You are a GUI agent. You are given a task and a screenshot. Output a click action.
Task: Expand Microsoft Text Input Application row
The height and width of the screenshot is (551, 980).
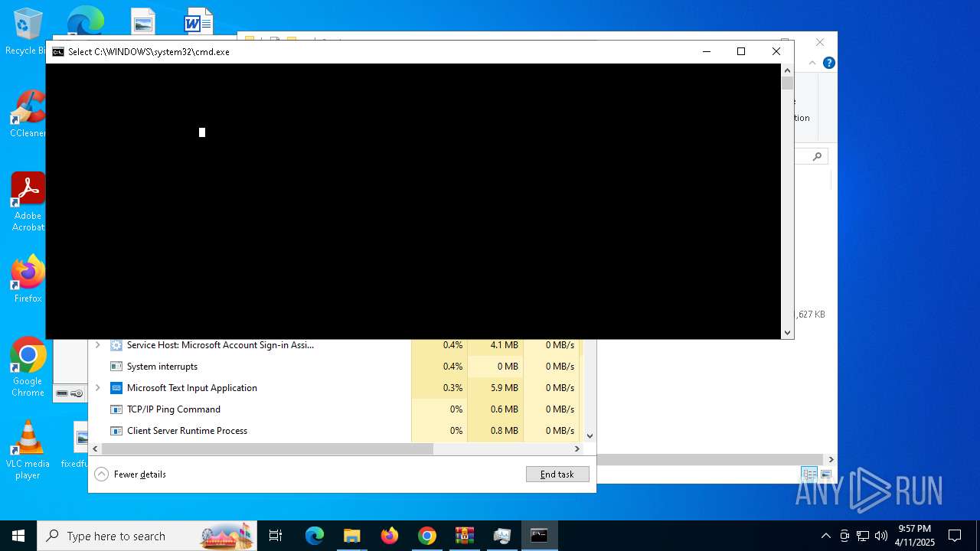[x=97, y=388]
